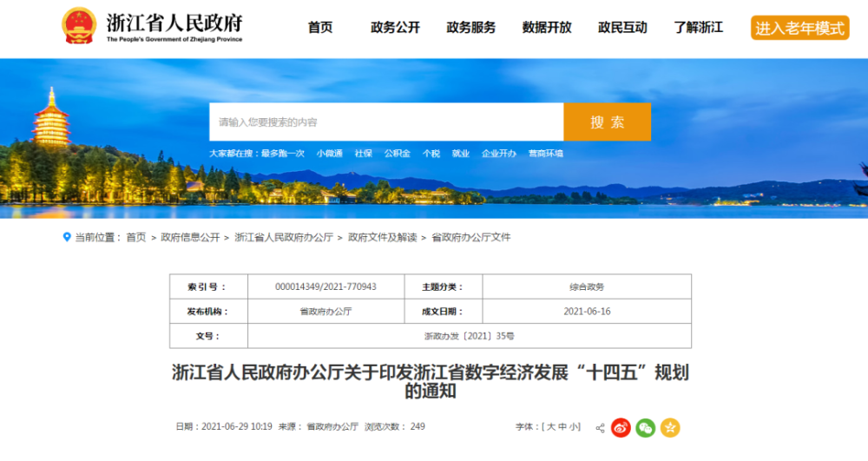
Task: Share the article to Weibo
Action: tap(621, 427)
